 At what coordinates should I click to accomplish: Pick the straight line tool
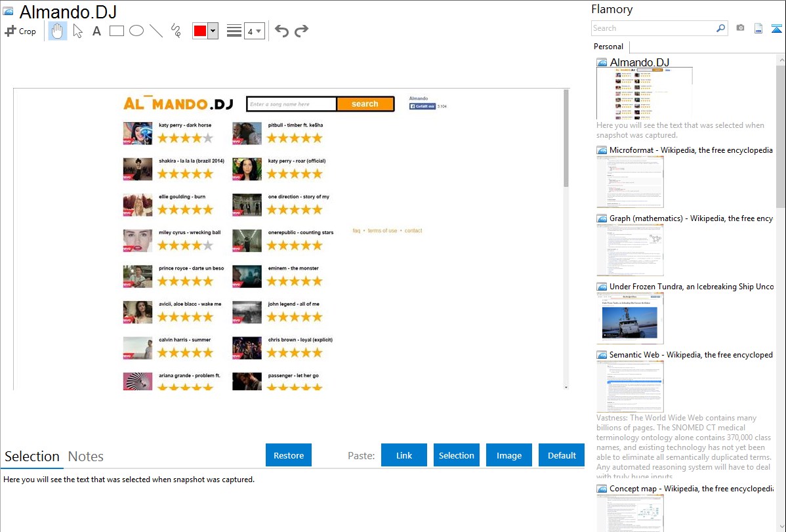[x=156, y=31]
